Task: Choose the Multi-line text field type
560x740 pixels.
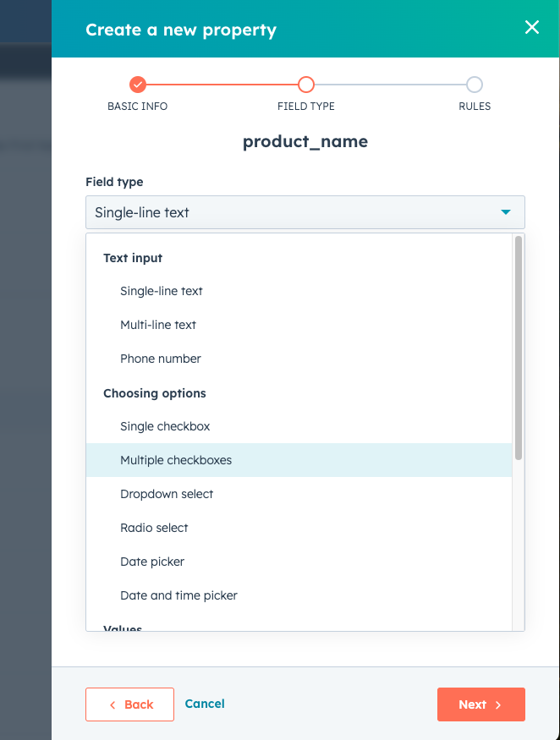Action: pyautogui.click(x=158, y=325)
